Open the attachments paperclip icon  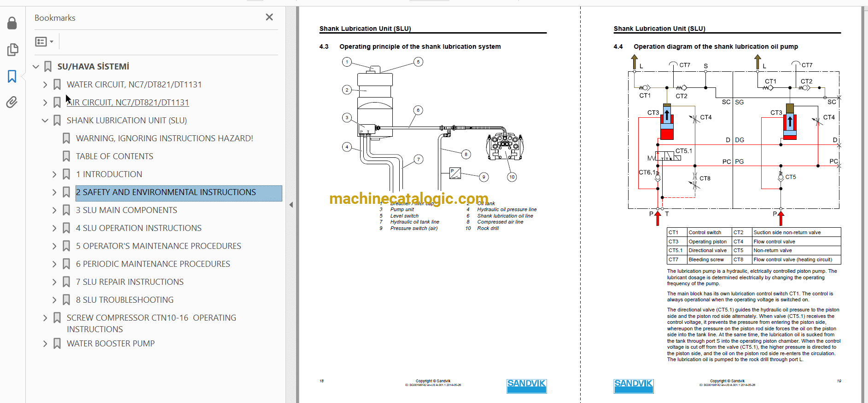(12, 102)
